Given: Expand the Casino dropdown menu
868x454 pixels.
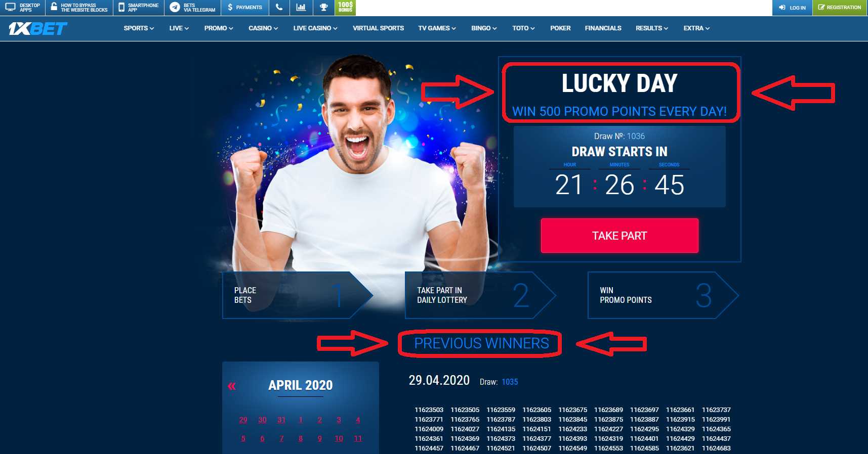Looking at the screenshot, I should [x=263, y=28].
